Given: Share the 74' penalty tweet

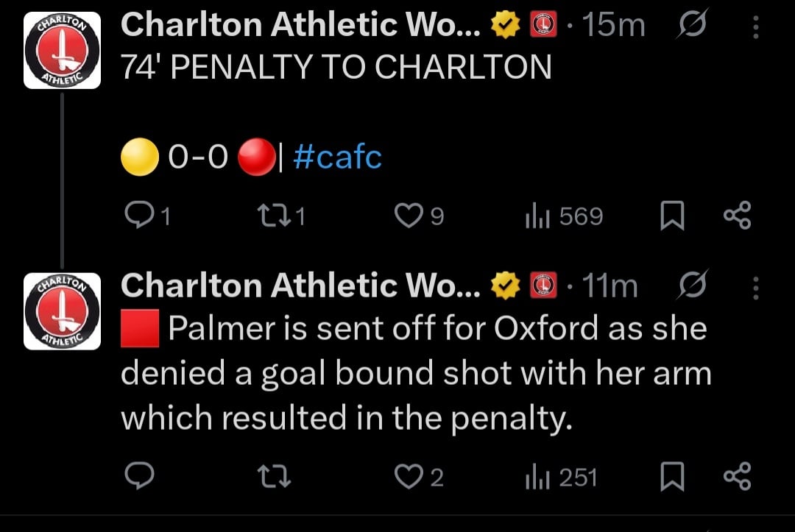Looking at the screenshot, I should 737,216.
